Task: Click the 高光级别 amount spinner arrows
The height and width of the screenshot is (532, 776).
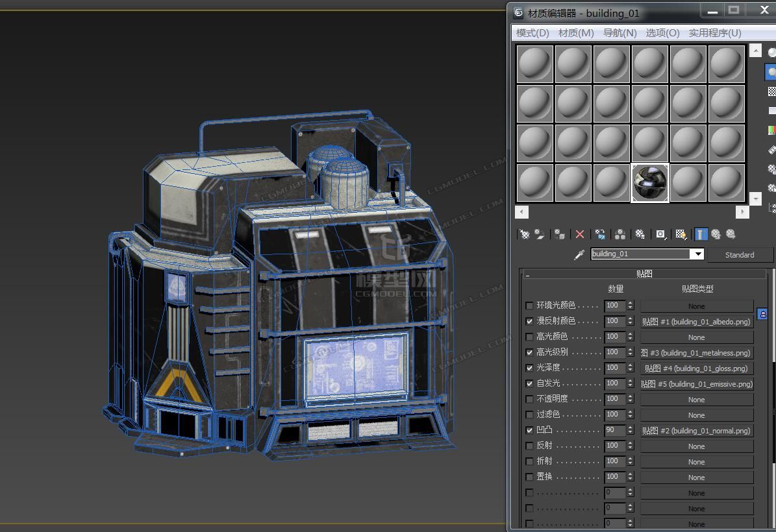Action: 631,352
